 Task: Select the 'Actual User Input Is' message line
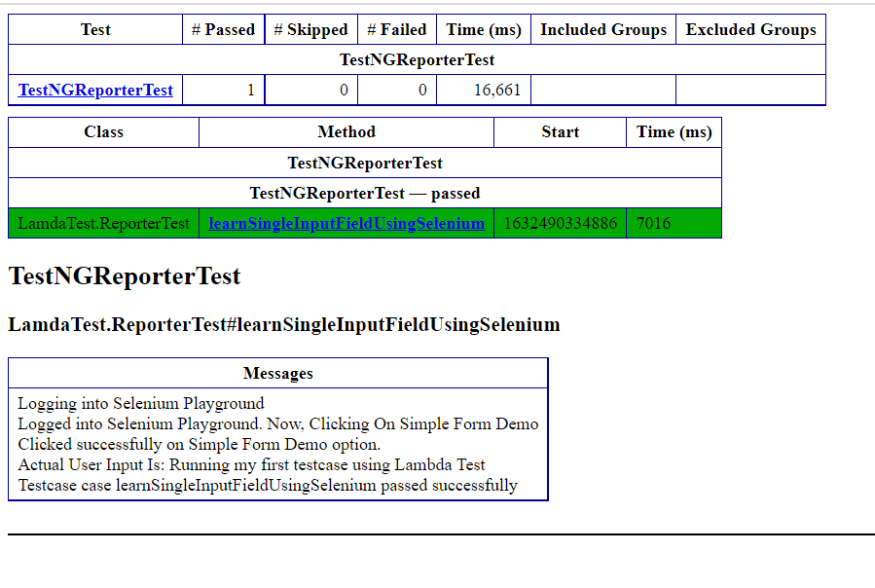point(252,464)
